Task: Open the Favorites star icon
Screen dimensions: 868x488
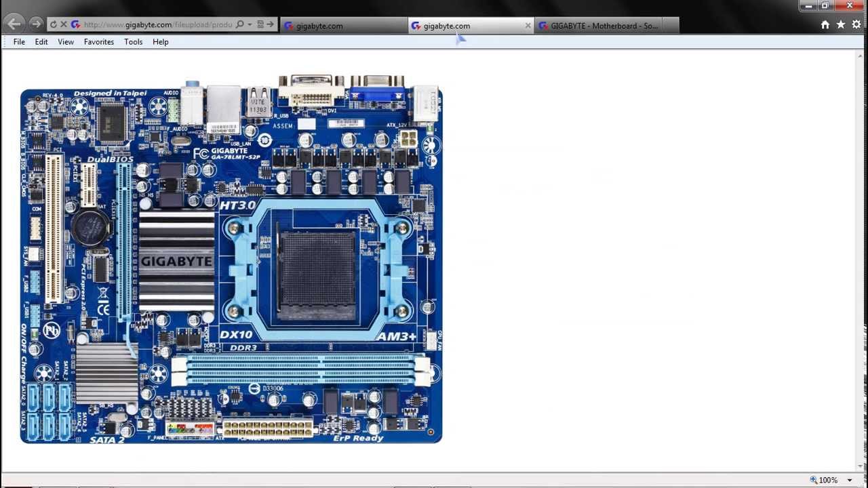Action: (x=841, y=24)
